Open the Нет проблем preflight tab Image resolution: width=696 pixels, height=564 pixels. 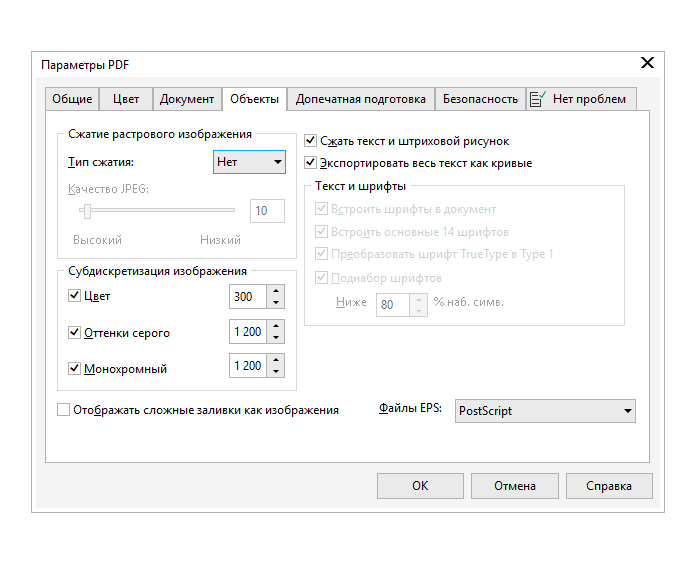click(581, 99)
